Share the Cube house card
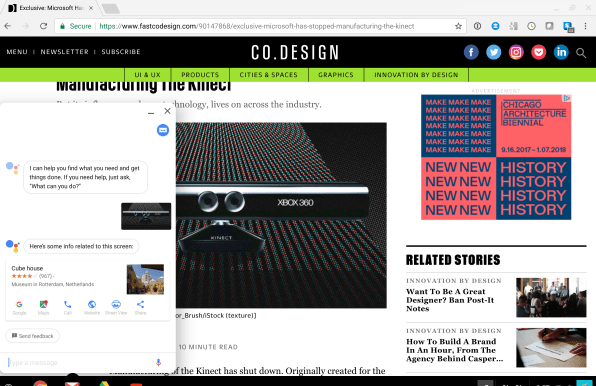 [x=140, y=307]
